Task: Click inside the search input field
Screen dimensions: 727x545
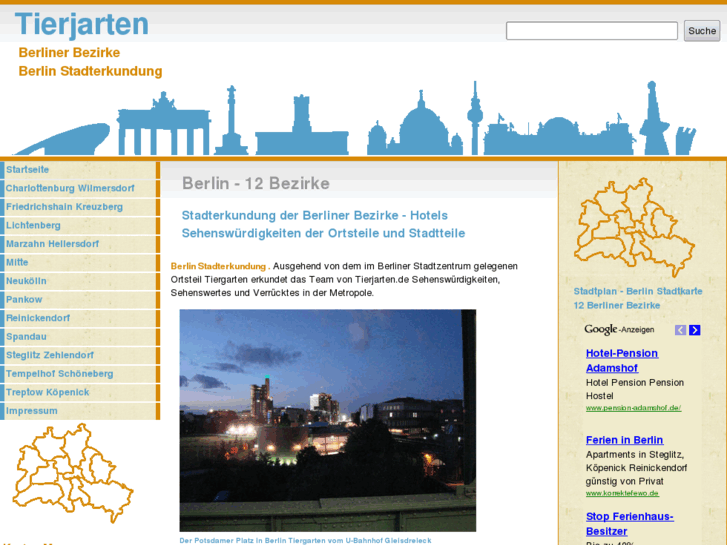Action: [592, 31]
